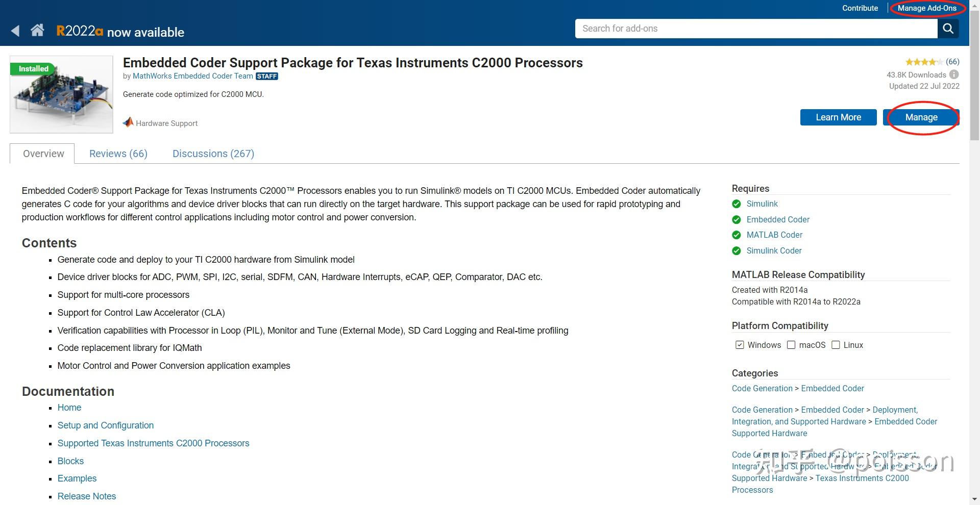Open the Discussions (267) tab
Screen dimensions: 980x505
213,154
